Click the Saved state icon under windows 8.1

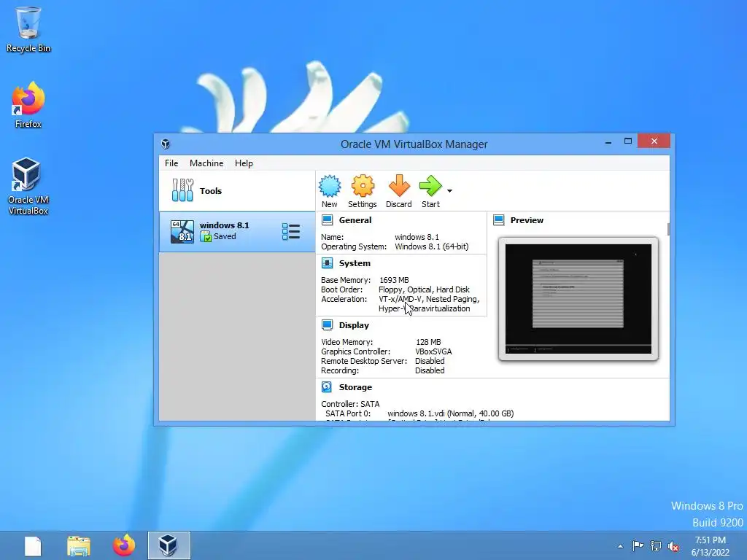click(206, 237)
